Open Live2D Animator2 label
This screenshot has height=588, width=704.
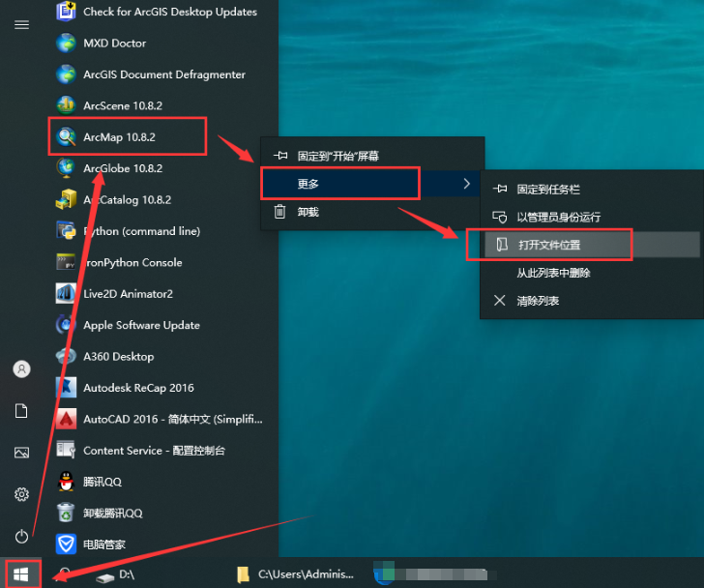pyautogui.click(x=128, y=294)
